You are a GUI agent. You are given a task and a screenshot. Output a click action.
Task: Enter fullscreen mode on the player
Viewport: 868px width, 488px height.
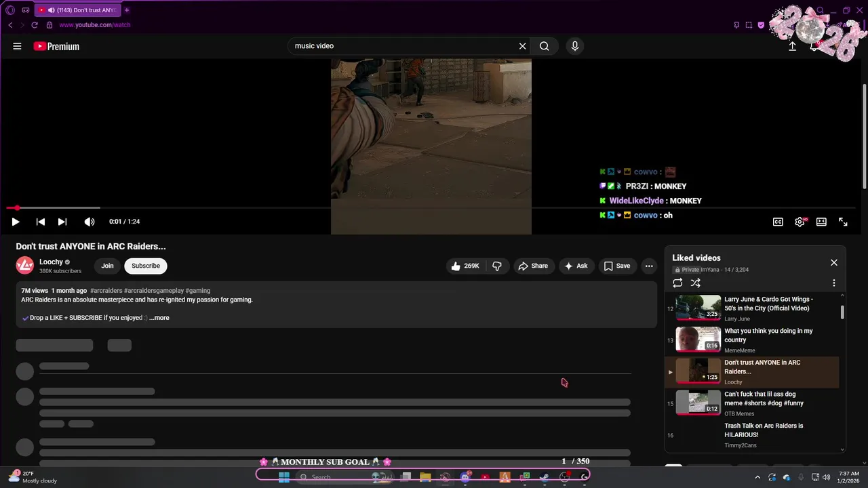coord(843,222)
